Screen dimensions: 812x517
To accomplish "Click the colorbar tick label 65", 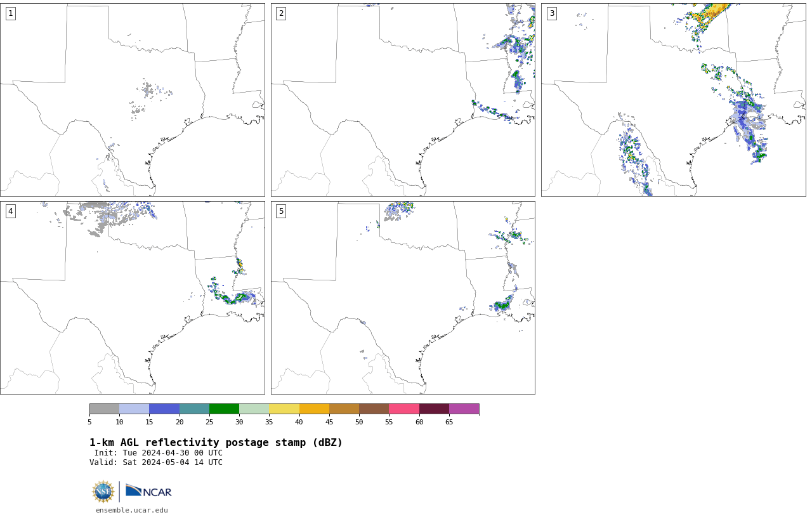I will pos(449,422).
